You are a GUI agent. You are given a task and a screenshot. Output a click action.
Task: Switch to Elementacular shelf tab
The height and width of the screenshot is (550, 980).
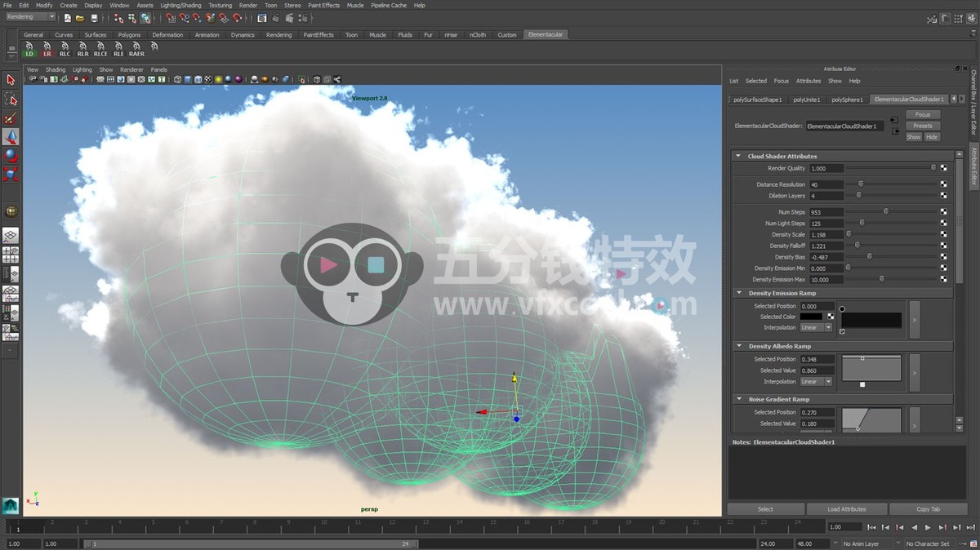click(546, 34)
